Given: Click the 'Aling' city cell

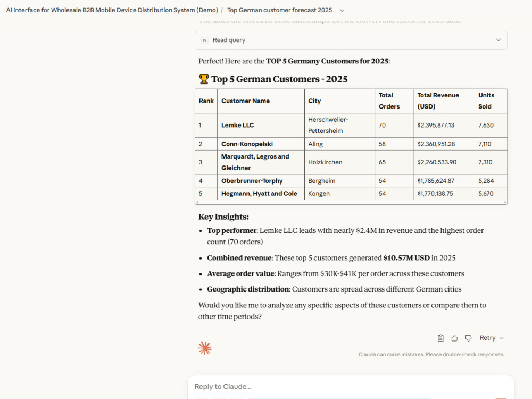Looking at the screenshot, I should tap(339, 144).
